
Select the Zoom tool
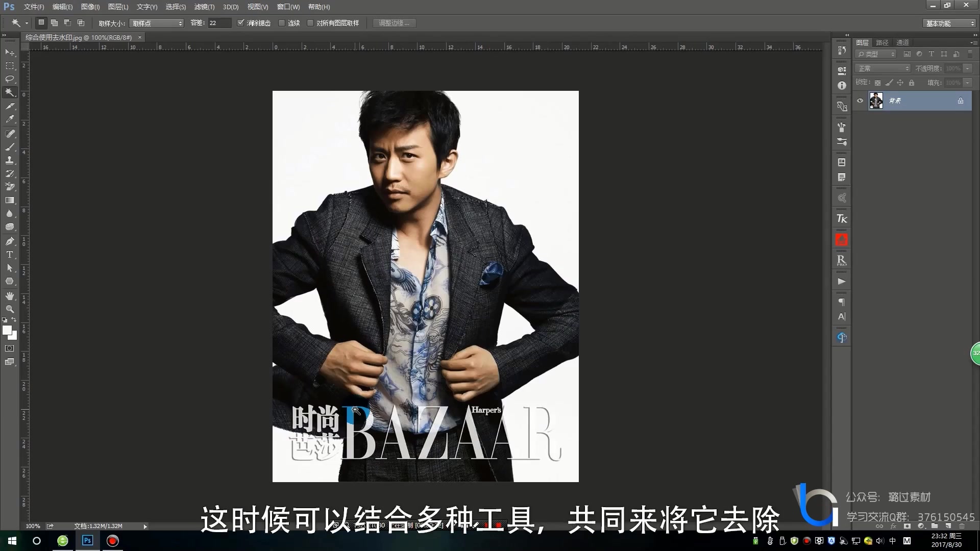click(x=10, y=309)
